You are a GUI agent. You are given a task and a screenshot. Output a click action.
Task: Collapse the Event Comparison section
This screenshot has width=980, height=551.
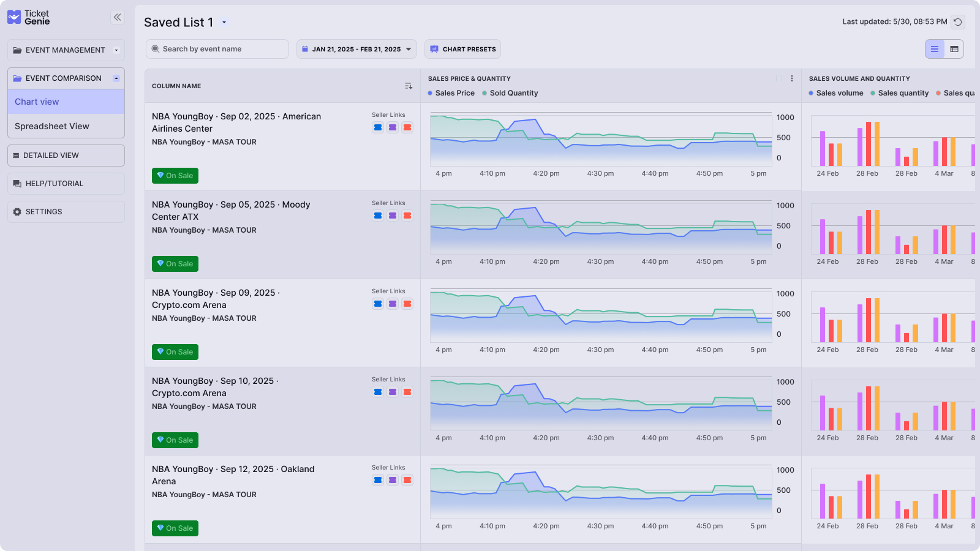pos(116,78)
